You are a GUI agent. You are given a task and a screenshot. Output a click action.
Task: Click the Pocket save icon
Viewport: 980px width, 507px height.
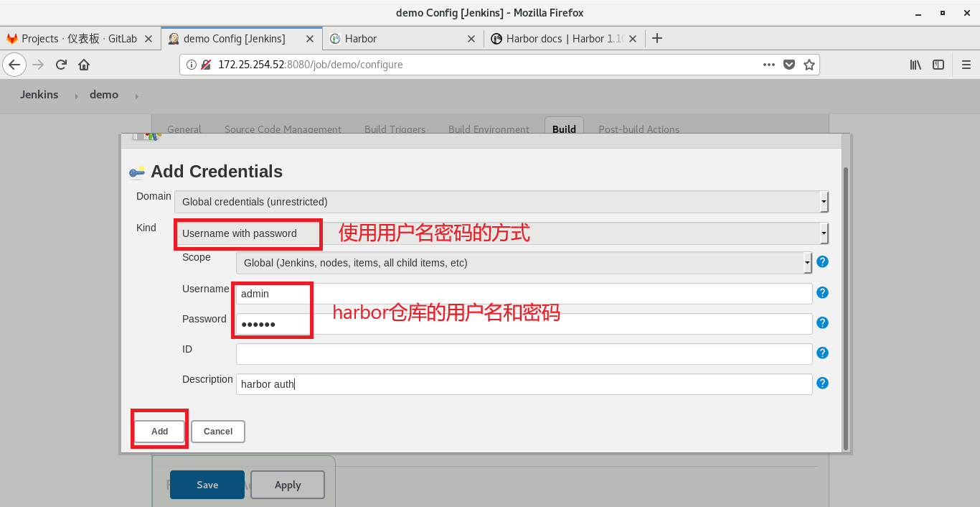[789, 65]
